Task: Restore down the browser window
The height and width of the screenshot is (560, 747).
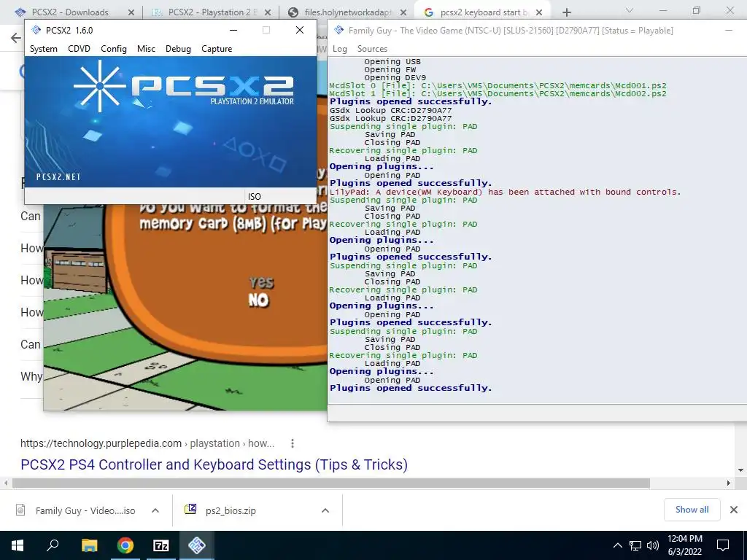Action: pos(697,10)
